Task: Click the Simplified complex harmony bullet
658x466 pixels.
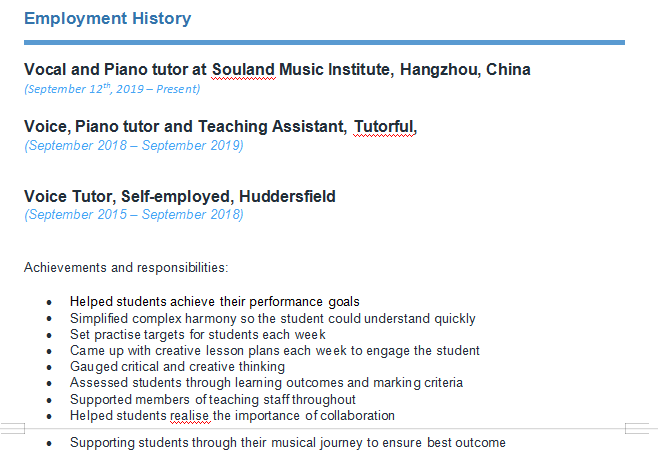Action: point(272,318)
